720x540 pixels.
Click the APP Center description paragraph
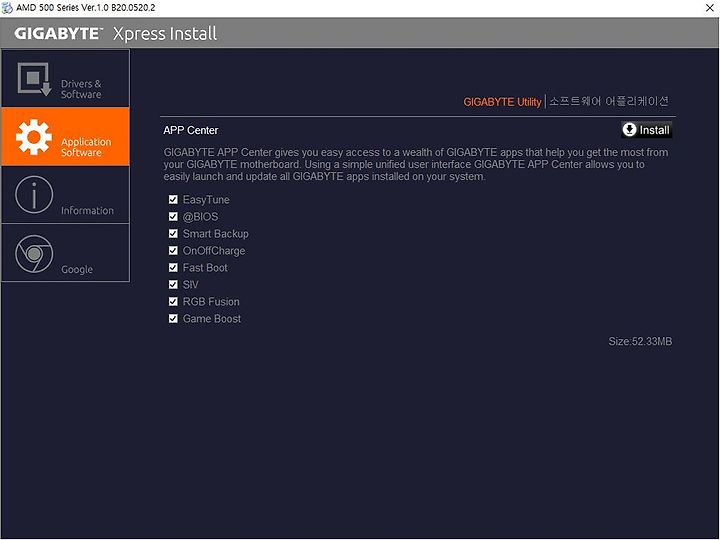(x=416, y=164)
